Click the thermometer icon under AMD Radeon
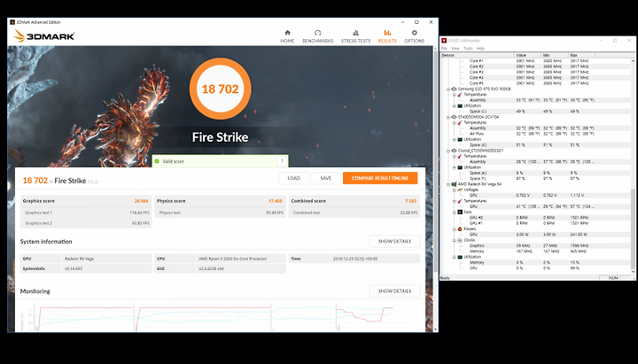The height and width of the screenshot is (364, 638). [460, 201]
